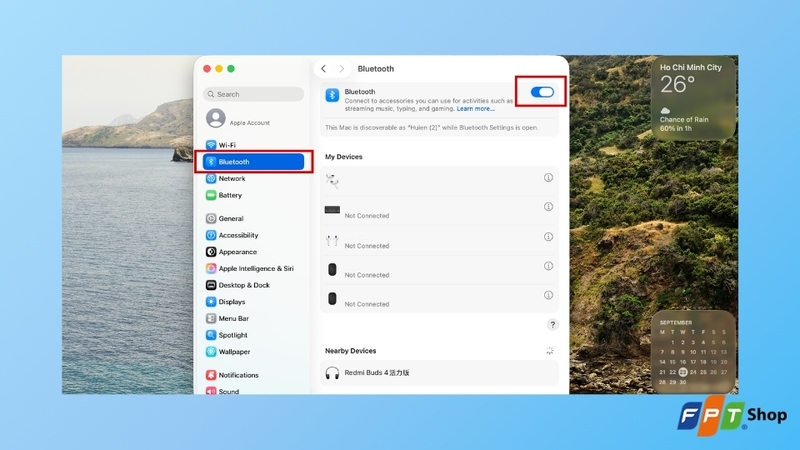800x450 pixels.
Task: Open the Learn more link
Action: pos(476,109)
